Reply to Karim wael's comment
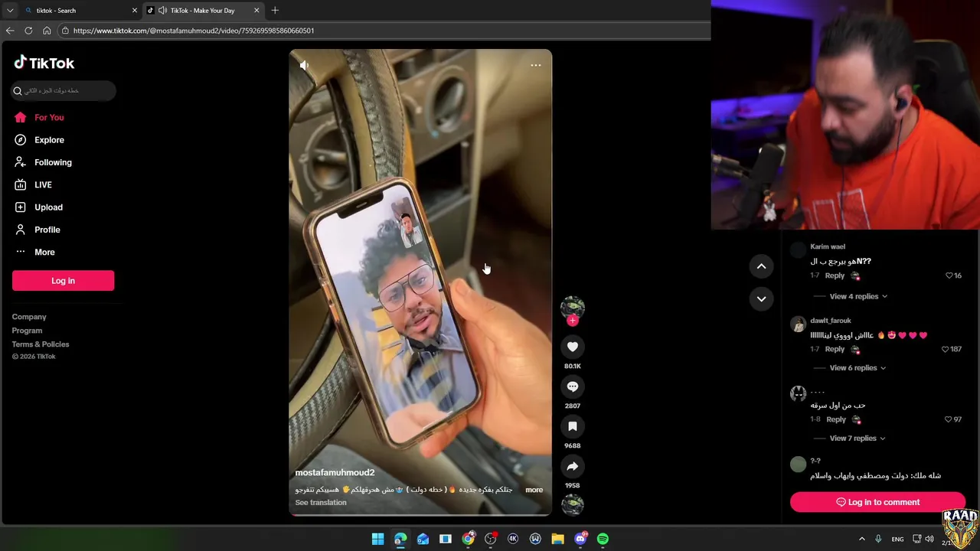The height and width of the screenshot is (551, 980). [x=835, y=275]
